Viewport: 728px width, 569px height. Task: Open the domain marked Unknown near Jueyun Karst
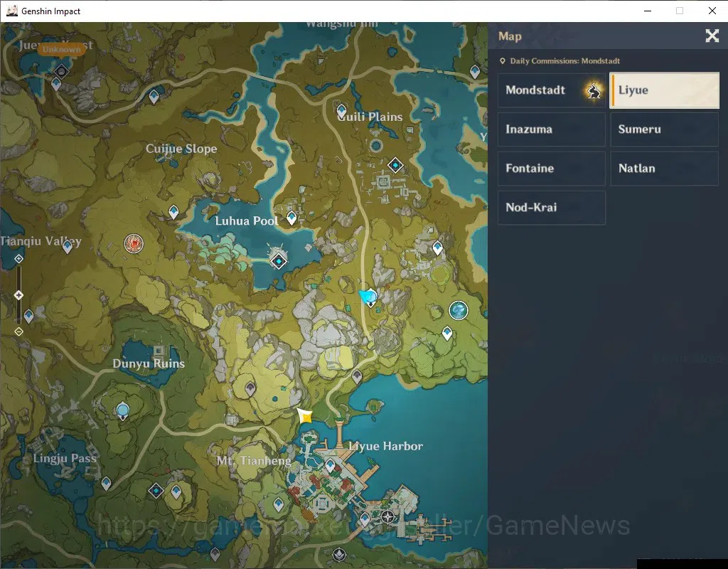[x=61, y=71]
